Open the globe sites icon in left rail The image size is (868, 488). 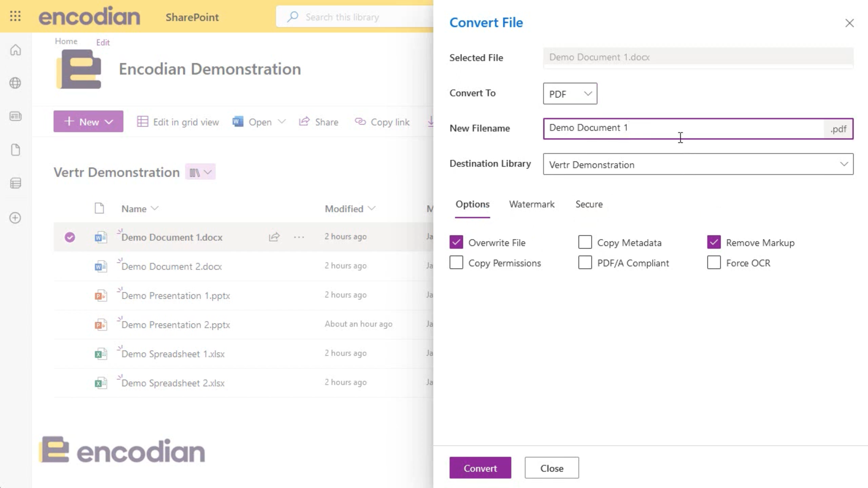(15, 83)
